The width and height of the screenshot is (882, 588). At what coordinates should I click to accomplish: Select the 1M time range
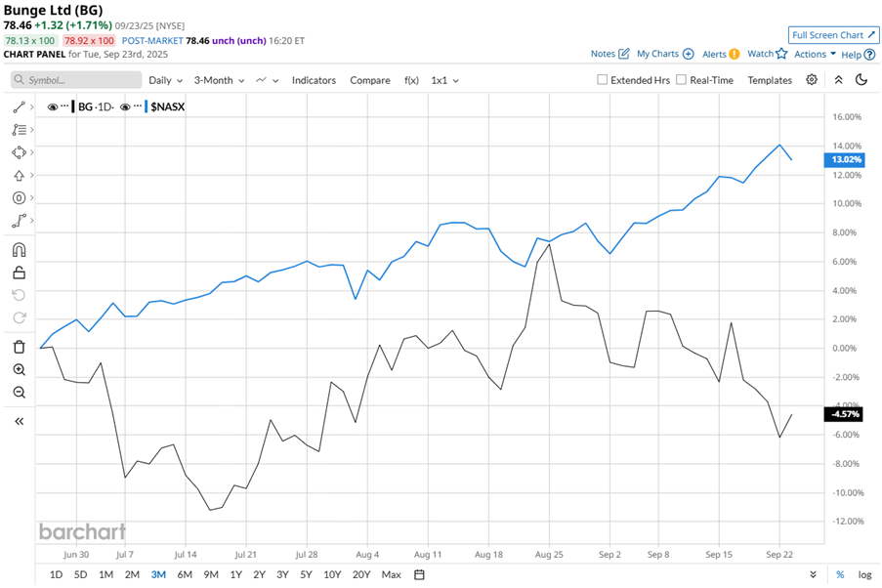(x=105, y=574)
